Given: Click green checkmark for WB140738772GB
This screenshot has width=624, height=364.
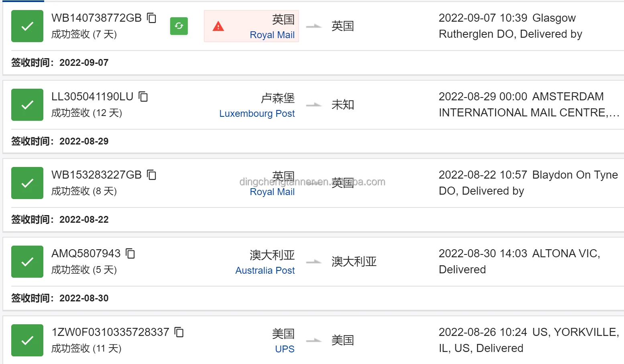Looking at the screenshot, I should click(x=27, y=26).
